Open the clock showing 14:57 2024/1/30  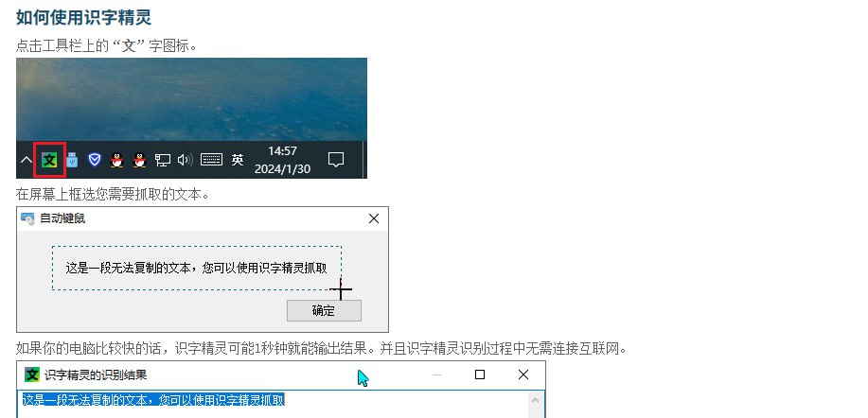coord(282,160)
